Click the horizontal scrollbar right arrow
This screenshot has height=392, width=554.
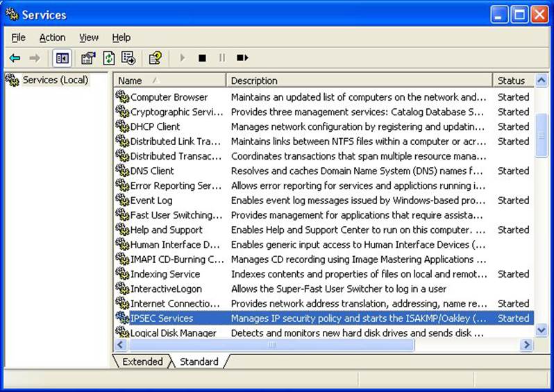pos(526,345)
